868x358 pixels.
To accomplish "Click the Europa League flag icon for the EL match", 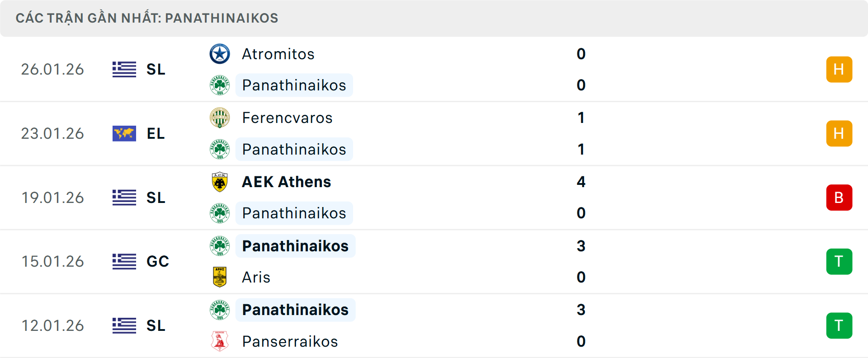I will pos(124,133).
